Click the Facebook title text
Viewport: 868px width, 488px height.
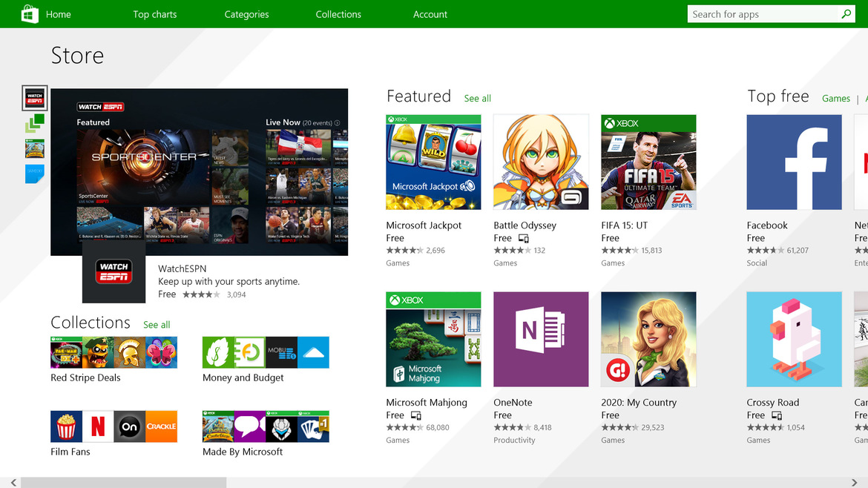[766, 225]
